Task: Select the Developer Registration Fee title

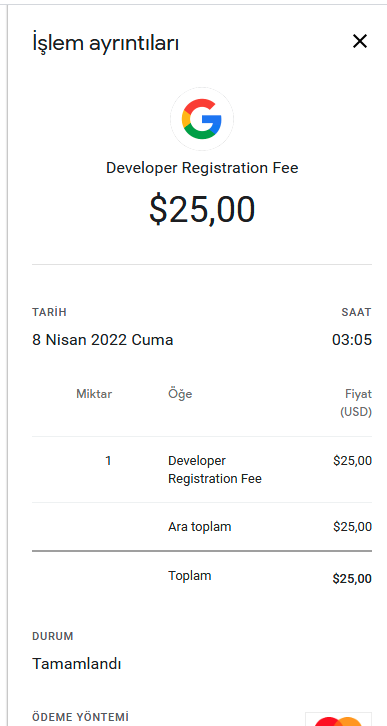Action: 202,168
